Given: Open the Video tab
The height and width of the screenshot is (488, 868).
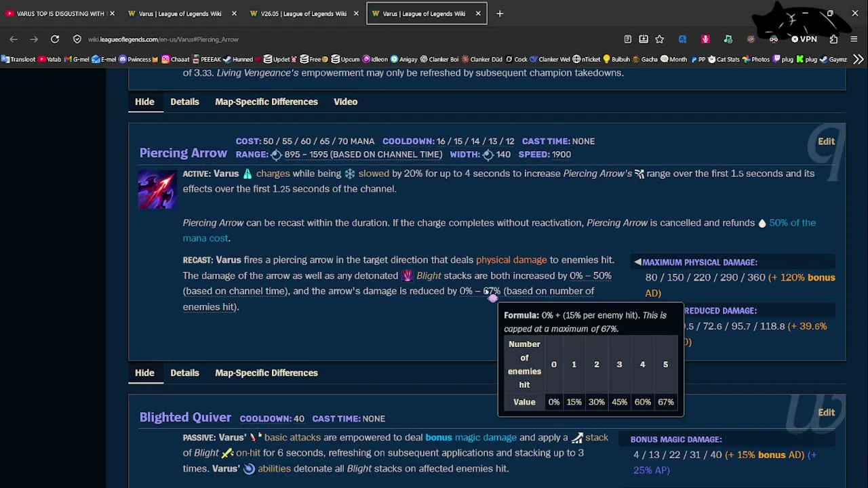Looking at the screenshot, I should [345, 102].
